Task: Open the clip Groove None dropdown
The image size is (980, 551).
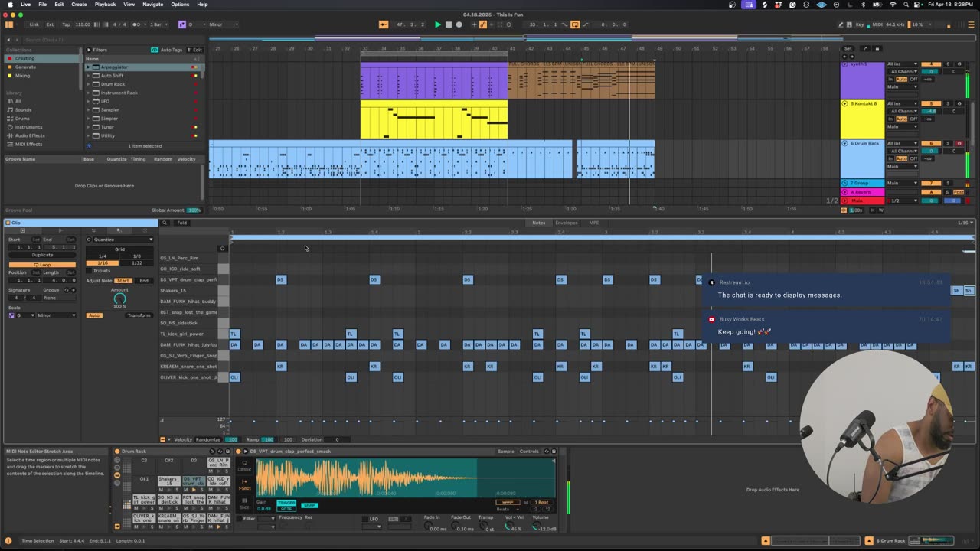Action: [x=58, y=298]
